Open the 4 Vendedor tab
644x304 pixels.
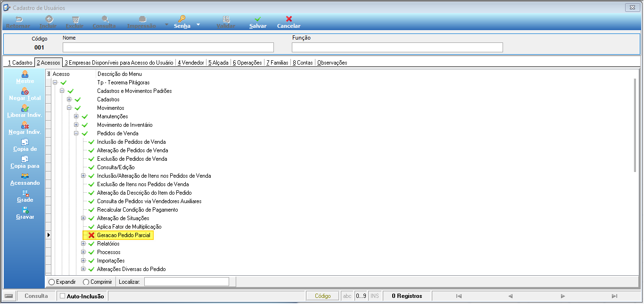click(x=190, y=63)
